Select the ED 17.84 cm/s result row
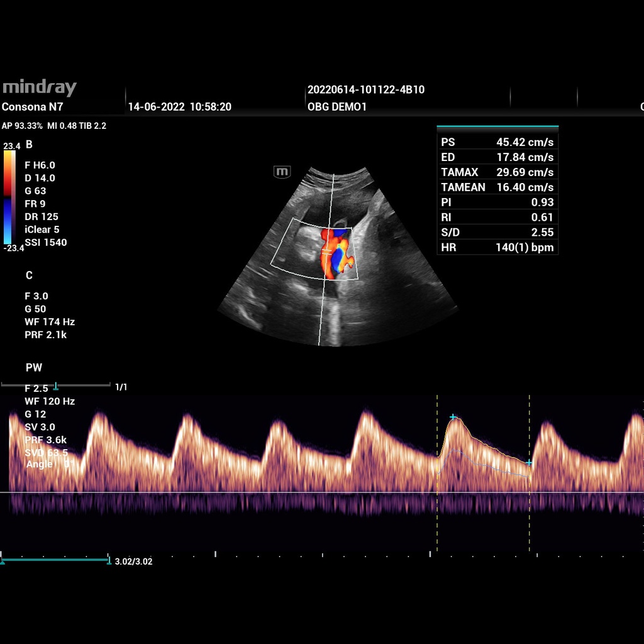 click(497, 157)
